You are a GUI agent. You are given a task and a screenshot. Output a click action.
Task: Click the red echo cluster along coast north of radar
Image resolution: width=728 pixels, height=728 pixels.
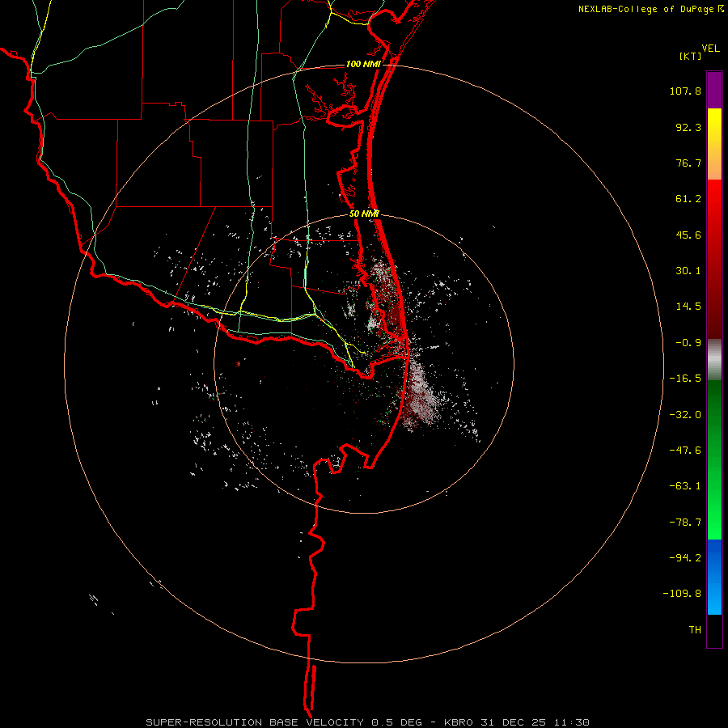tap(385, 297)
